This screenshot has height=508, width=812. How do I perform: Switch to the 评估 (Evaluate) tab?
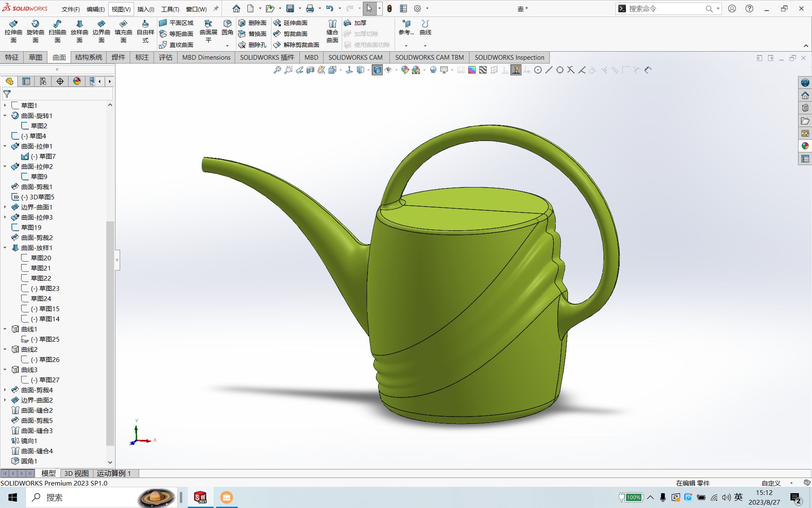[x=166, y=58]
